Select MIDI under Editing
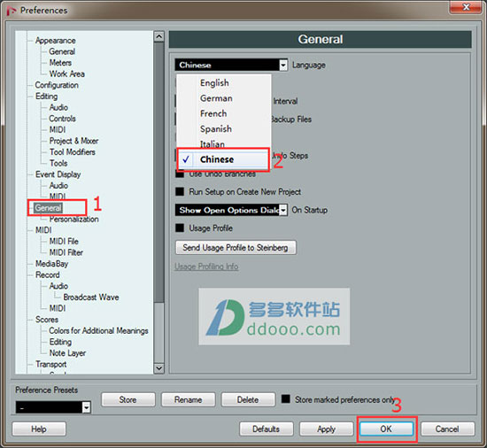This screenshot has width=487, height=448. 58,130
